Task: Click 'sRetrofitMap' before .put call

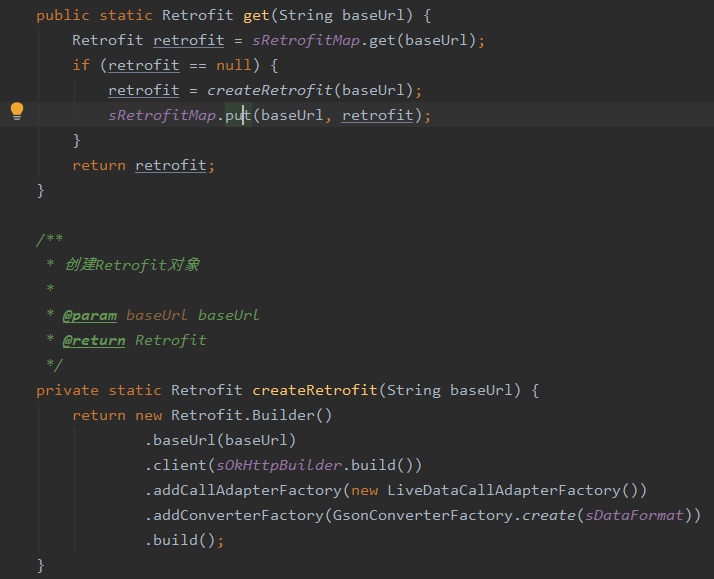Action: pos(162,116)
